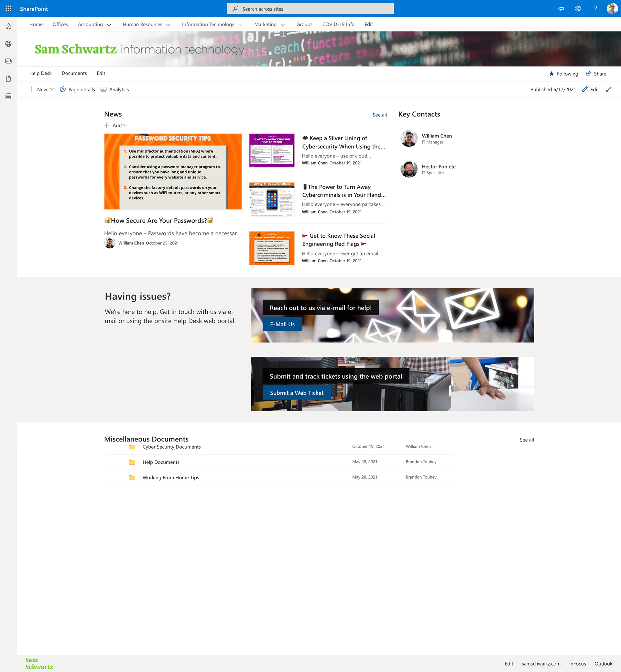Viewport: 621px width, 672px height.
Task: Open Working From Home Tips folder icon
Action: 132,477
